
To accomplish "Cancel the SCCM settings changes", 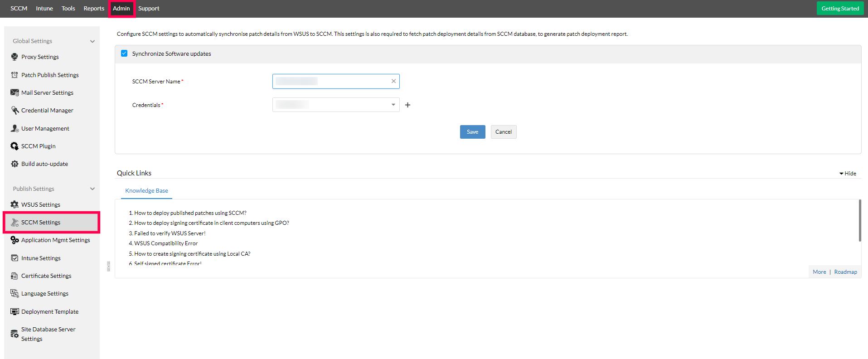I will click(x=503, y=132).
